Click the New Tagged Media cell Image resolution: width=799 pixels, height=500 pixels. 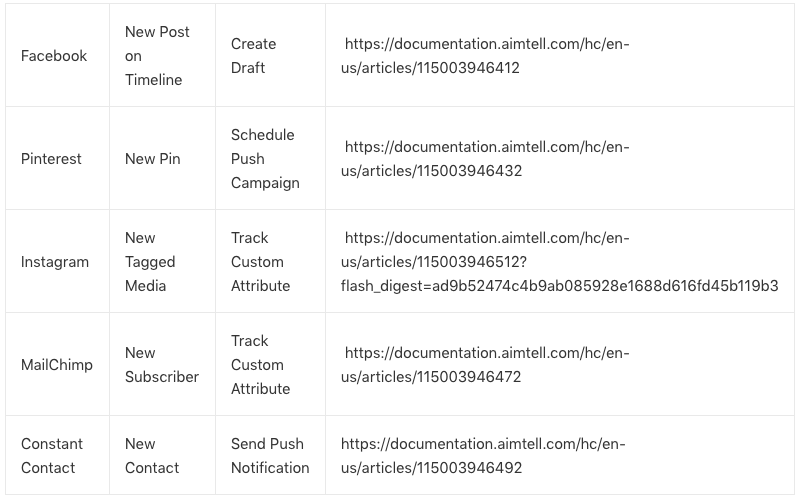(151, 262)
